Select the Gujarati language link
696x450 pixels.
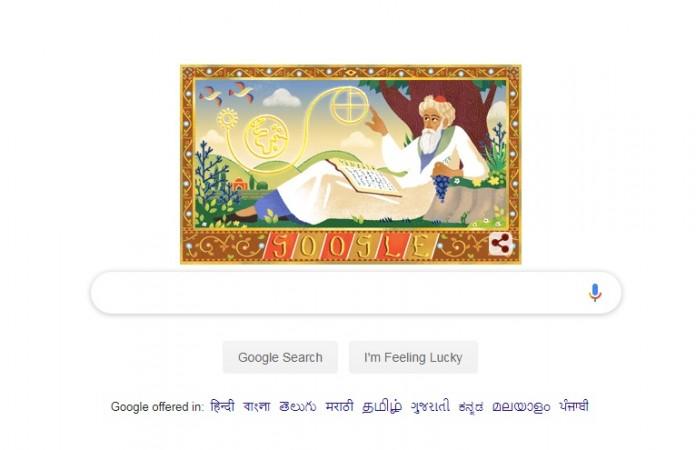click(430, 407)
